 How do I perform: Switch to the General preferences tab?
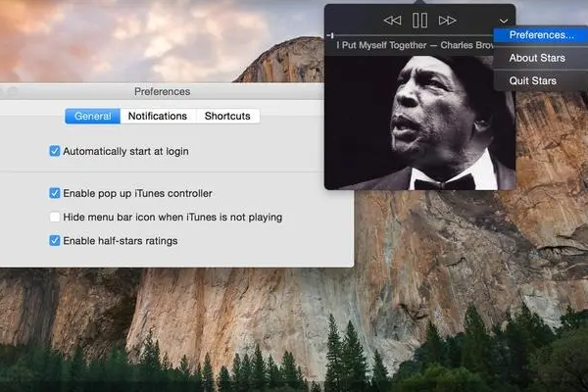(92, 116)
